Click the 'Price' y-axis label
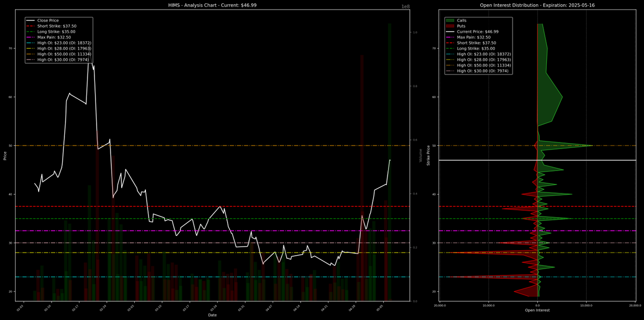 [x=5, y=156]
